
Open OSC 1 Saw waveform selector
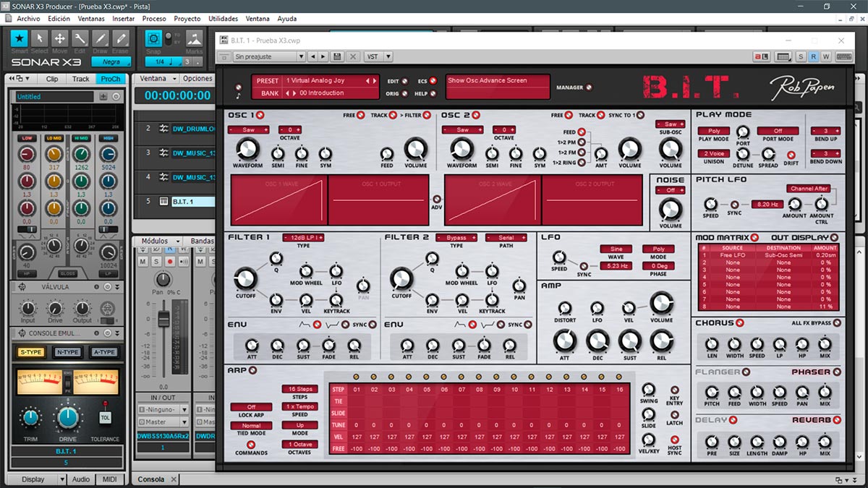click(x=247, y=129)
